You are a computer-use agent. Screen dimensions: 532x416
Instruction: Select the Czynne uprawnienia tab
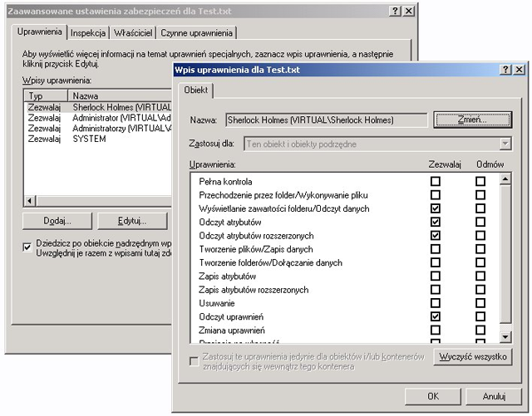pos(198,32)
